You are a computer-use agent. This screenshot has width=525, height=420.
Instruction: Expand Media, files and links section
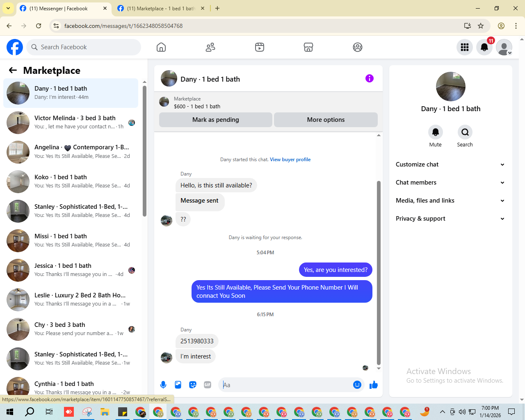(x=450, y=201)
